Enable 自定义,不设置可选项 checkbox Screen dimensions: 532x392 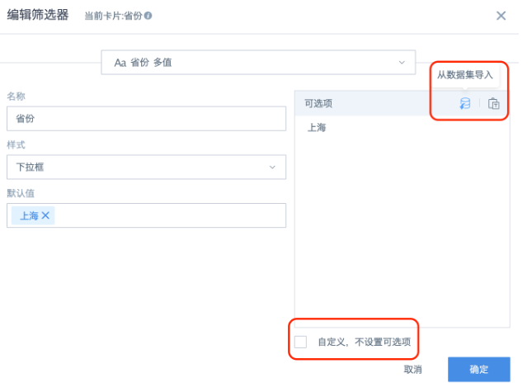pos(300,342)
